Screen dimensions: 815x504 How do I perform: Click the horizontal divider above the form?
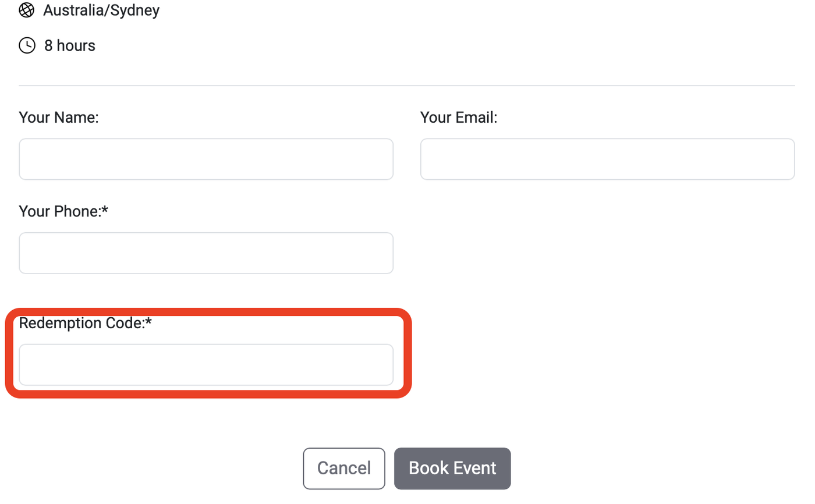click(407, 86)
